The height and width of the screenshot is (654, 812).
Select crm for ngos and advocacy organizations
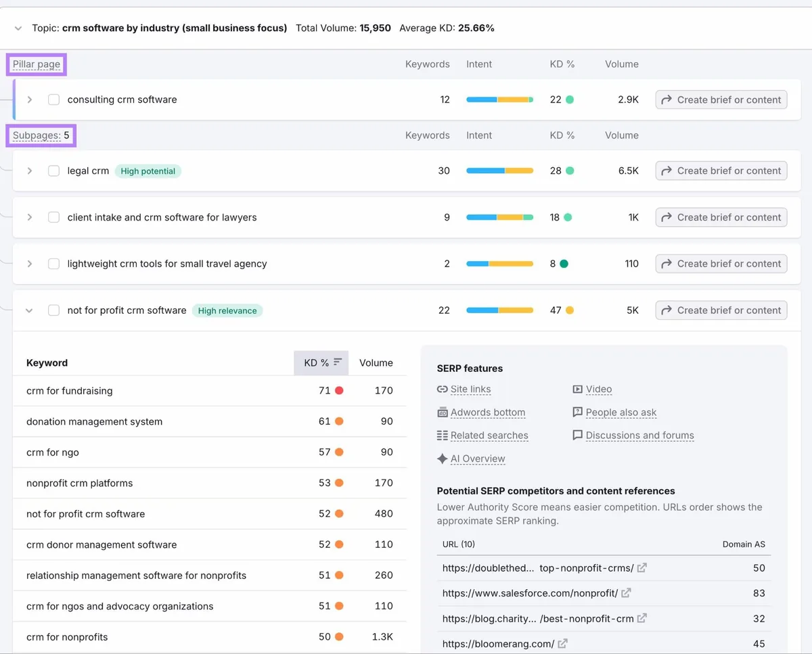tap(120, 606)
